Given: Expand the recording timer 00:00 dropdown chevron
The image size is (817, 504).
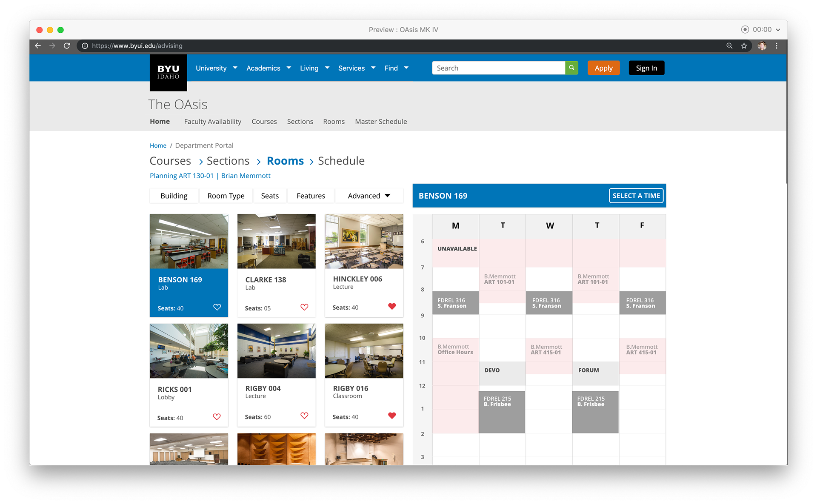Looking at the screenshot, I should (x=778, y=30).
